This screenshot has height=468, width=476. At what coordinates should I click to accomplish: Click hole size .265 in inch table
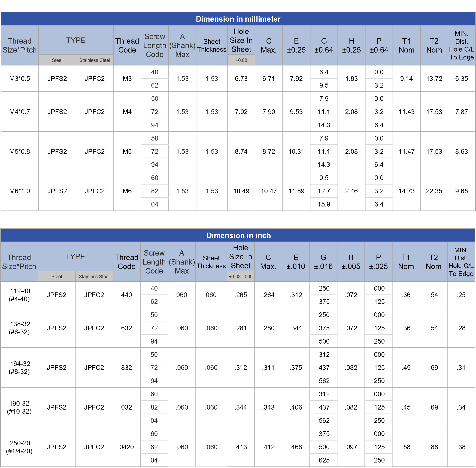click(x=241, y=295)
